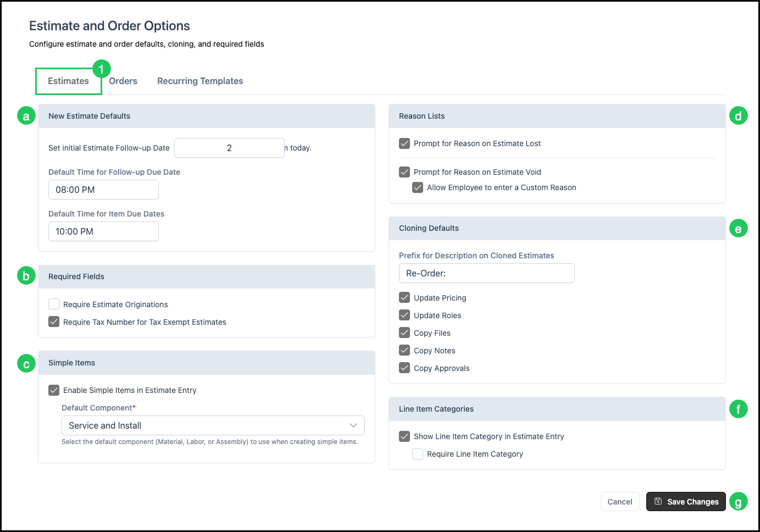This screenshot has height=532, width=760.
Task: Enable Require Estimate Originations checkbox
Action: pyautogui.click(x=54, y=304)
